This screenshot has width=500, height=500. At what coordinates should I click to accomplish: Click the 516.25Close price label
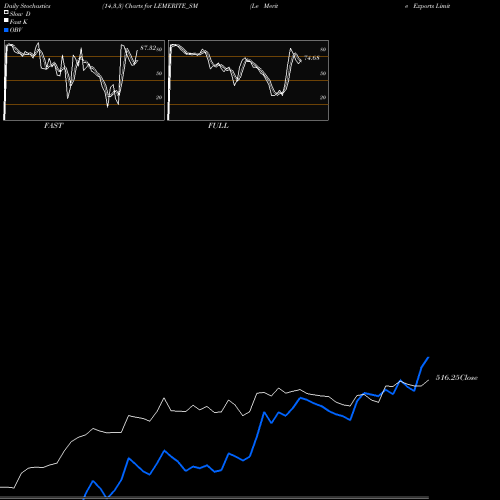457,378
